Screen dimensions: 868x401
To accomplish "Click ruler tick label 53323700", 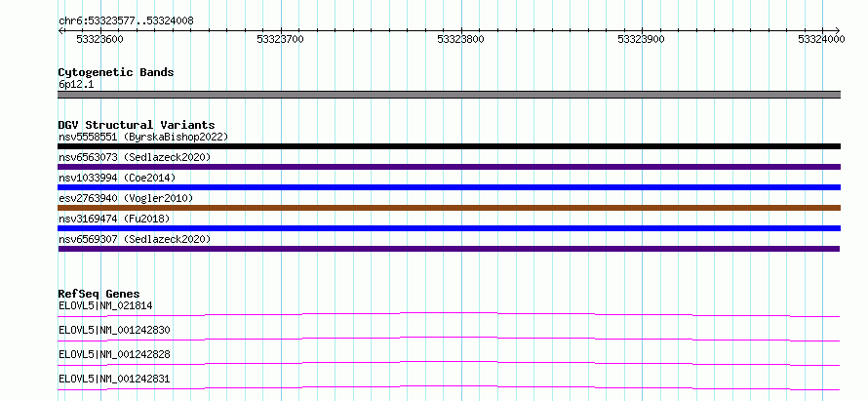I will click(281, 39).
